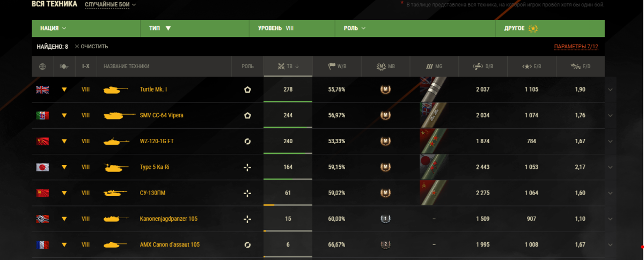This screenshot has width=644, height=260.
Task: Click the globe nation column header icon
Action: 42,66
